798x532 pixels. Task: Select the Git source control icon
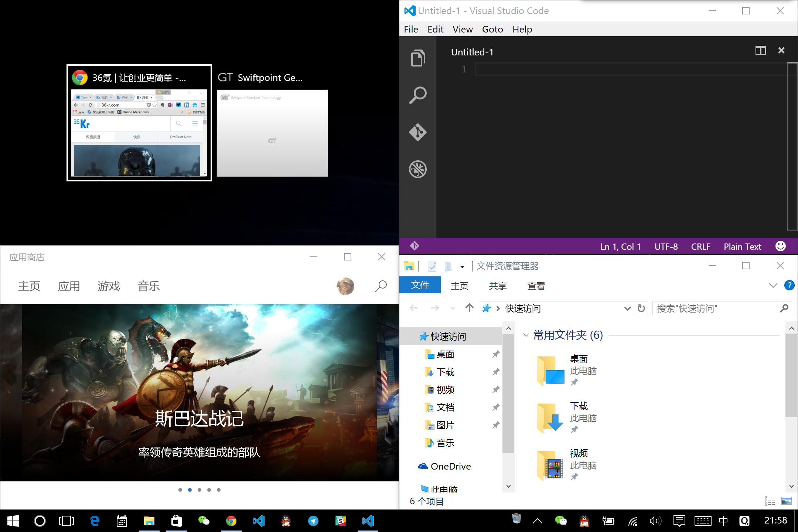coord(417,132)
